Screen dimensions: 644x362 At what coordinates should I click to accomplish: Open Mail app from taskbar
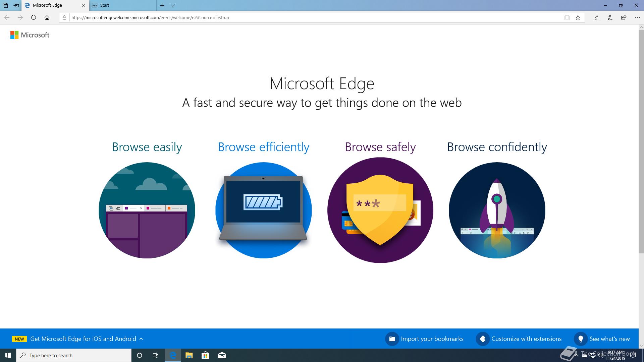[x=222, y=355]
